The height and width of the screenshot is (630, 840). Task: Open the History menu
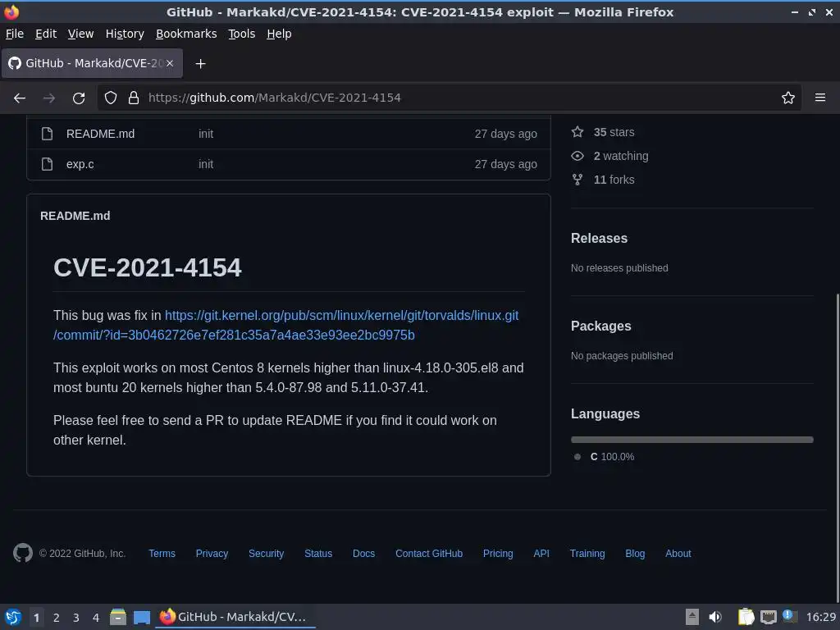pos(125,34)
